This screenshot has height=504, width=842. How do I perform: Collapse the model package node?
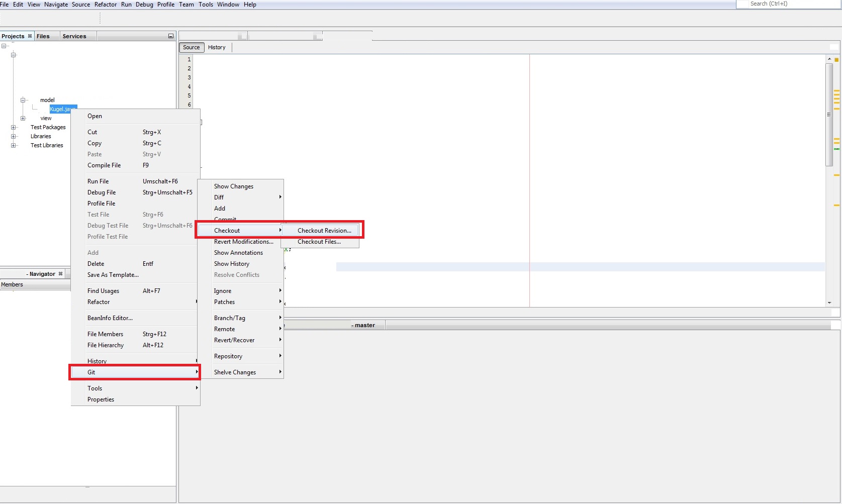tap(23, 100)
